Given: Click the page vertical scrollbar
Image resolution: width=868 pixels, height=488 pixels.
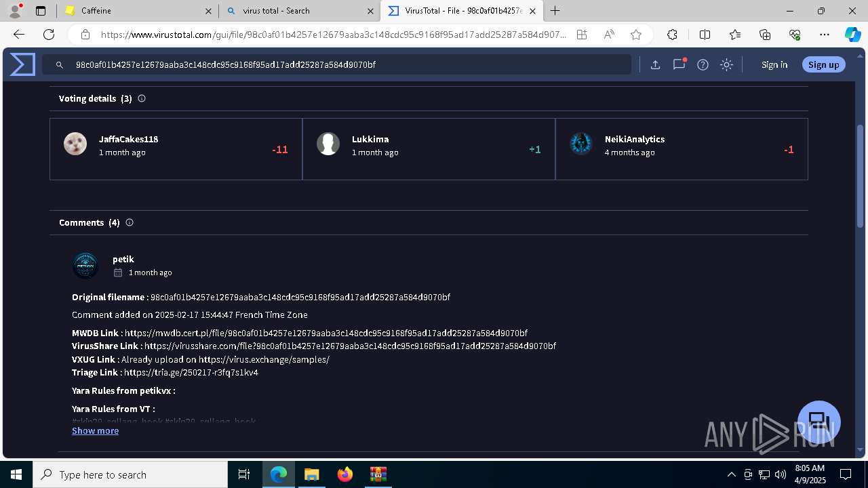Looking at the screenshot, I should (x=860, y=176).
